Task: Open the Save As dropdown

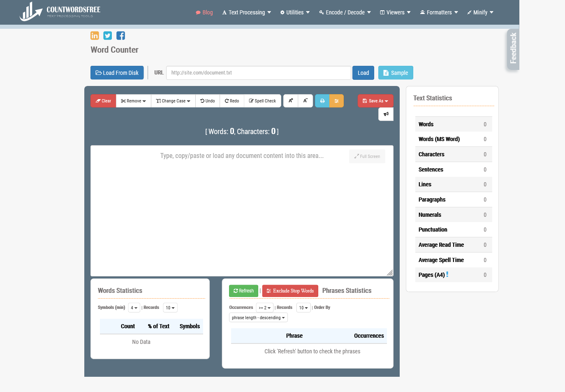Action: 375,101
